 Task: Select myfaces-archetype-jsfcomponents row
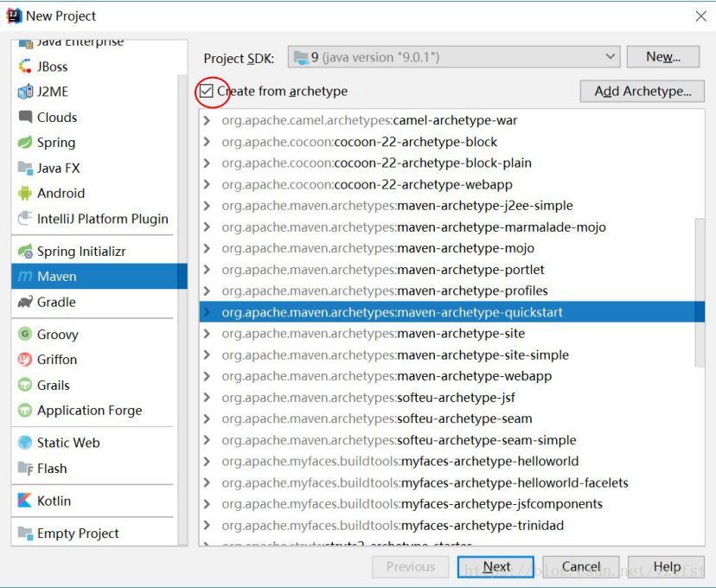[451, 503]
